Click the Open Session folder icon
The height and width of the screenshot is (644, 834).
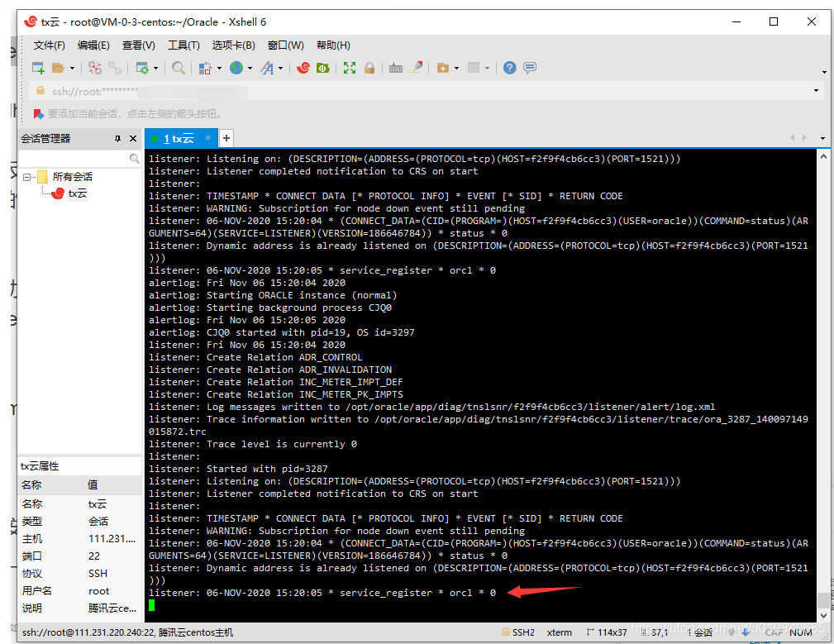(x=58, y=68)
